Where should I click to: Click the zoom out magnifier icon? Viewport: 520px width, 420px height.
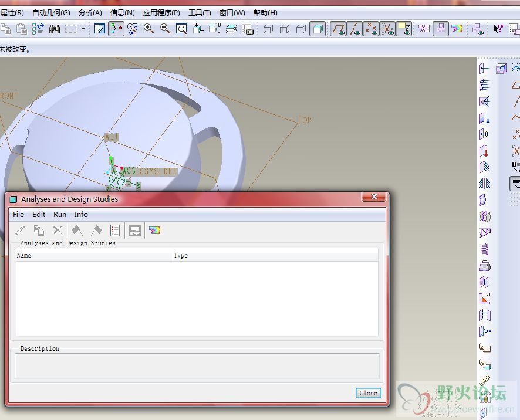(x=166, y=29)
